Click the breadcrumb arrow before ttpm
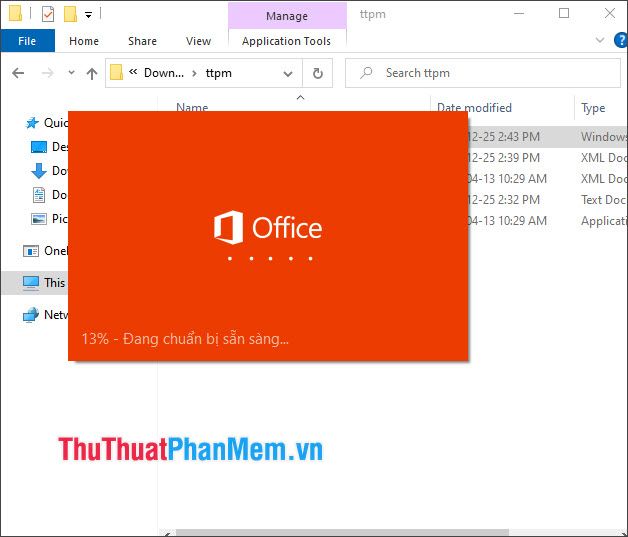Screen dimensions: 628x537 [x=194, y=73]
